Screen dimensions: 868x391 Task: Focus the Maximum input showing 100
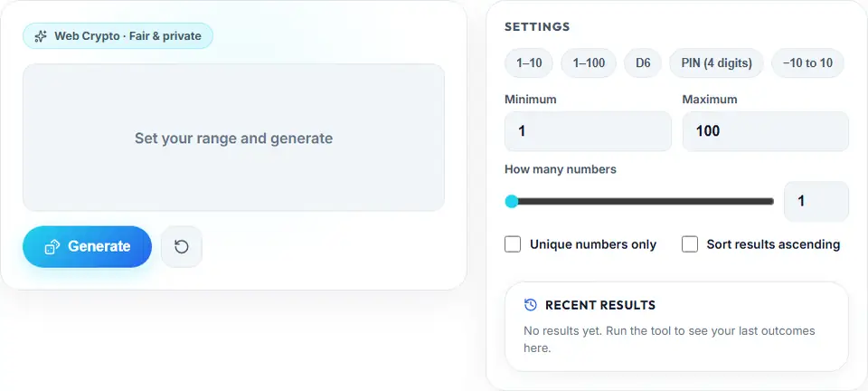[765, 131]
